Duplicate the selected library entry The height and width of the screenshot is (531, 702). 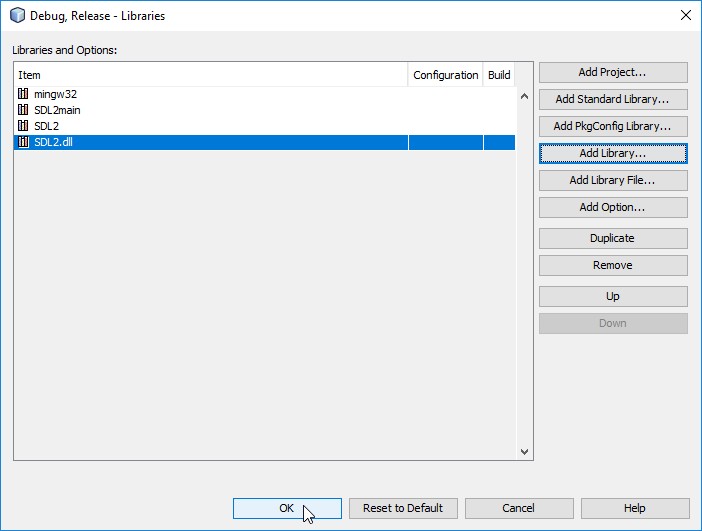coord(613,238)
